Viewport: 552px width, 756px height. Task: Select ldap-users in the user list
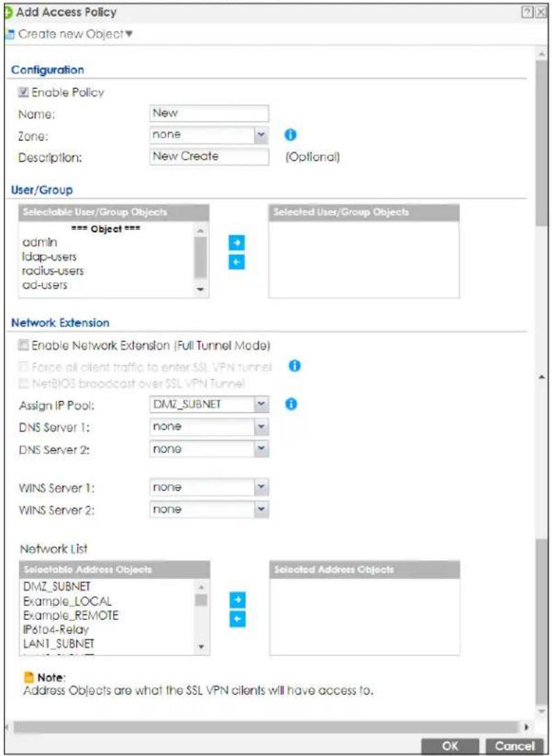49,256
